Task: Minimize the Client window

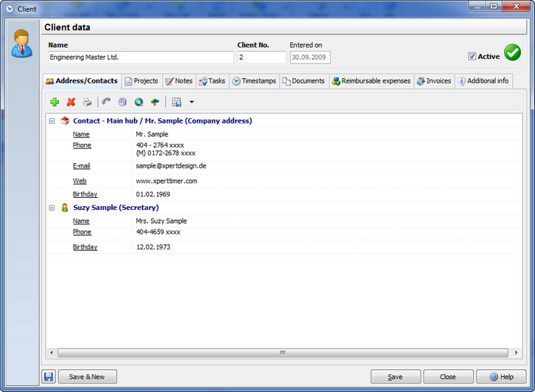Action: pyautogui.click(x=477, y=6)
